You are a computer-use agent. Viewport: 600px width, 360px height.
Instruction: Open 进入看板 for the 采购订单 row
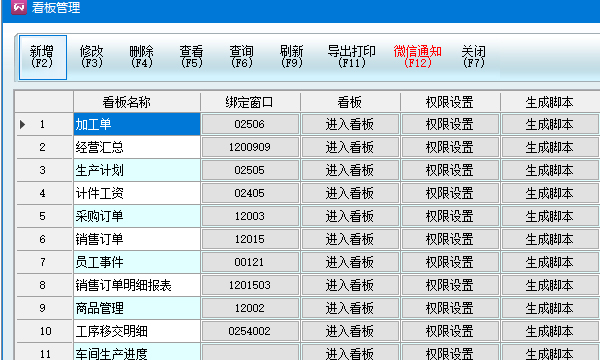tap(350, 216)
